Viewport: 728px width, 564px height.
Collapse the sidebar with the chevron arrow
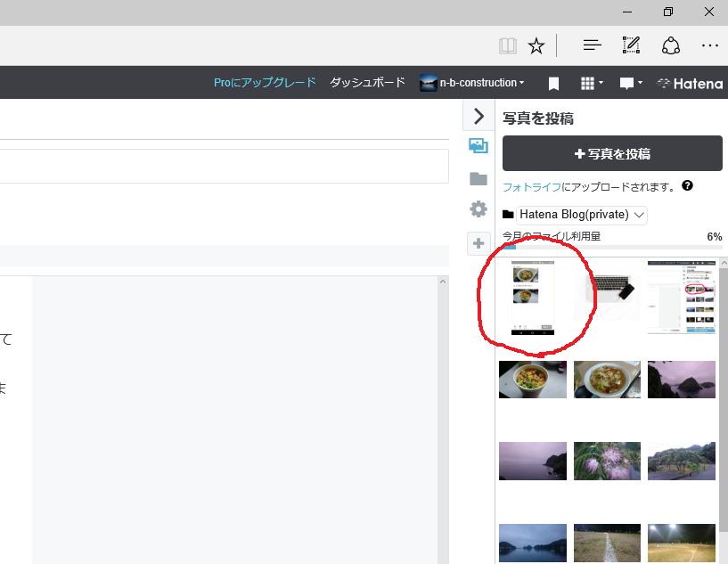pyautogui.click(x=479, y=116)
